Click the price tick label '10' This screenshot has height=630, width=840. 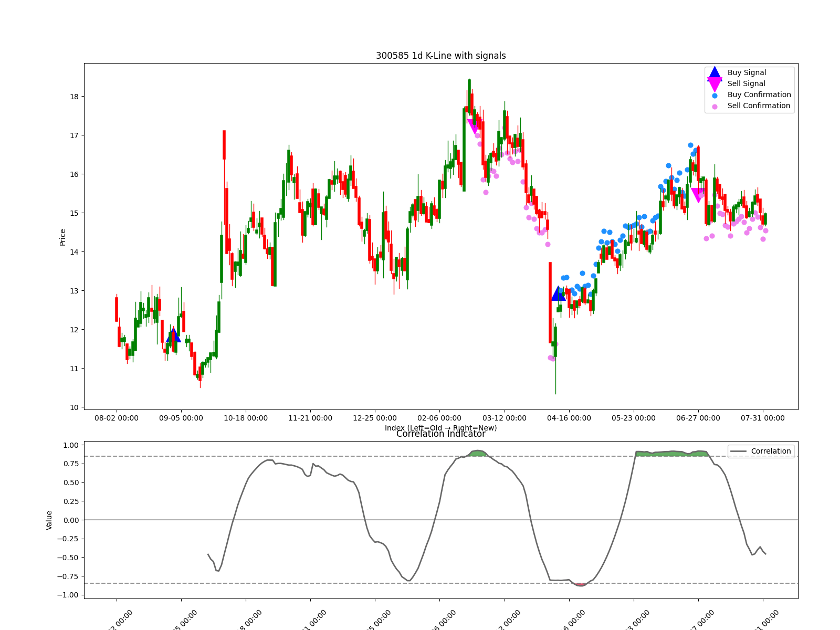click(74, 407)
